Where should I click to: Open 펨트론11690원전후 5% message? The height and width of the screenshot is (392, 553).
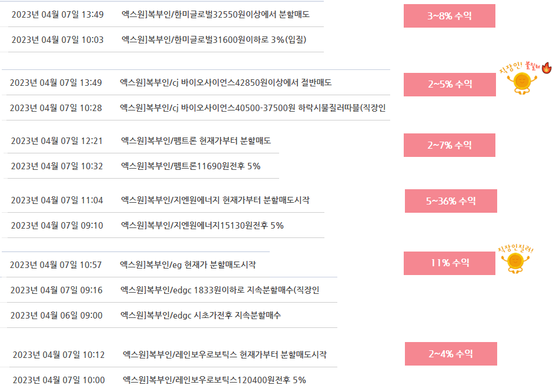[190, 166]
